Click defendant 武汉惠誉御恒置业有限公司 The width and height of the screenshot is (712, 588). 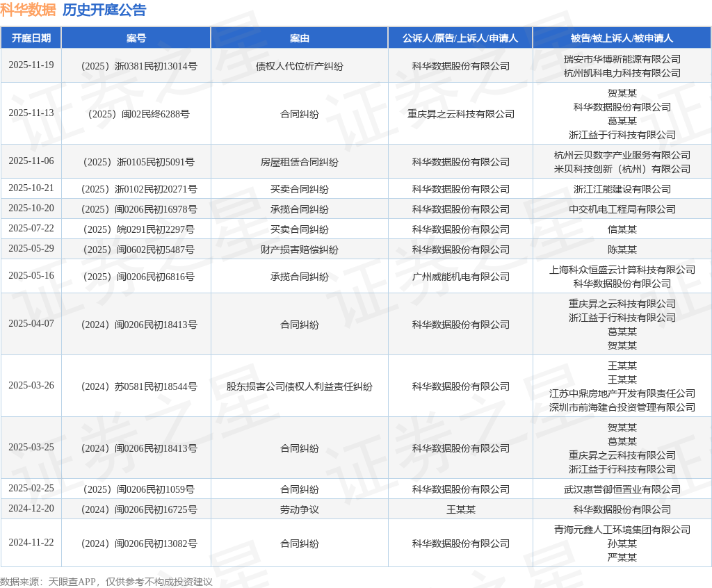(622, 489)
